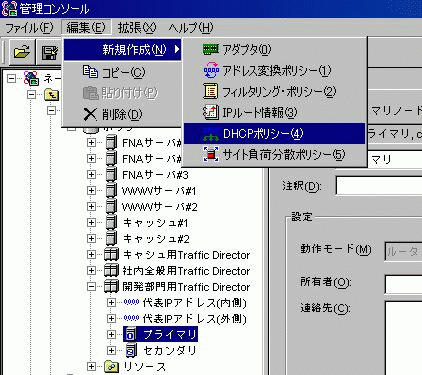The height and width of the screenshot is (375, 422).
Task: Click the IPルート情報 icon
Action: (211, 112)
